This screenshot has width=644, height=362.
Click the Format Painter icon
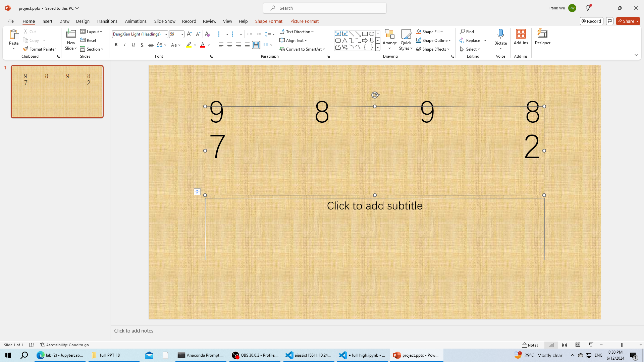point(25,49)
